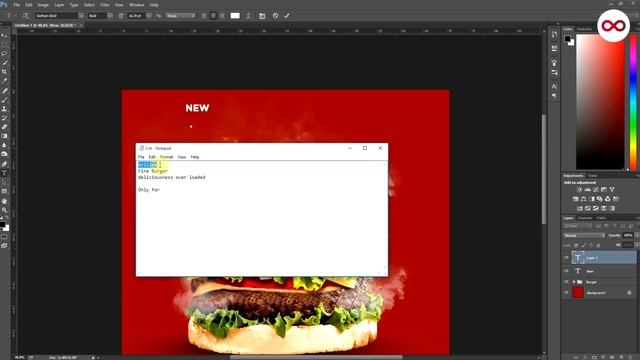Select the Hand tool
640x360 pixels.
coord(4,201)
